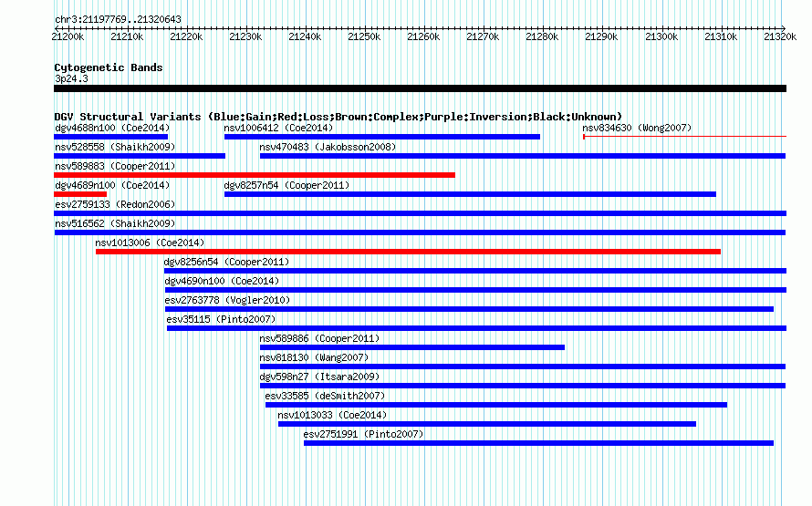Click the 21250k ruler tick label
This screenshot has height=506, width=812.
tap(364, 36)
